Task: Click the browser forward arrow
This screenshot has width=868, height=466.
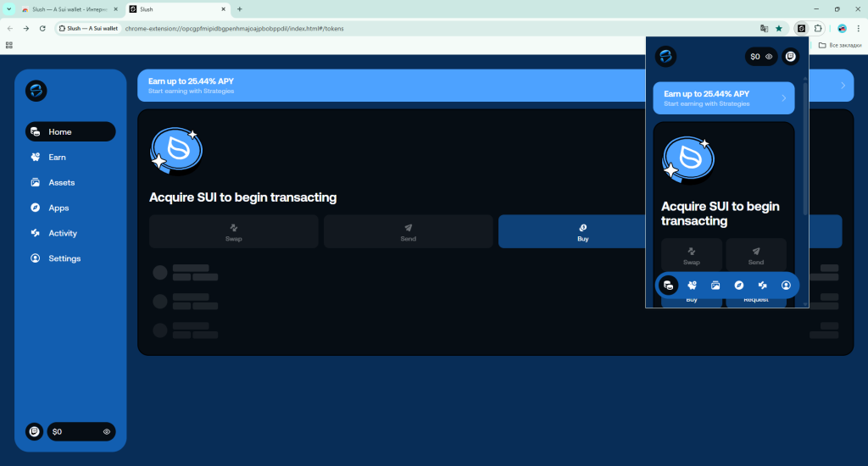Action: (26, 28)
